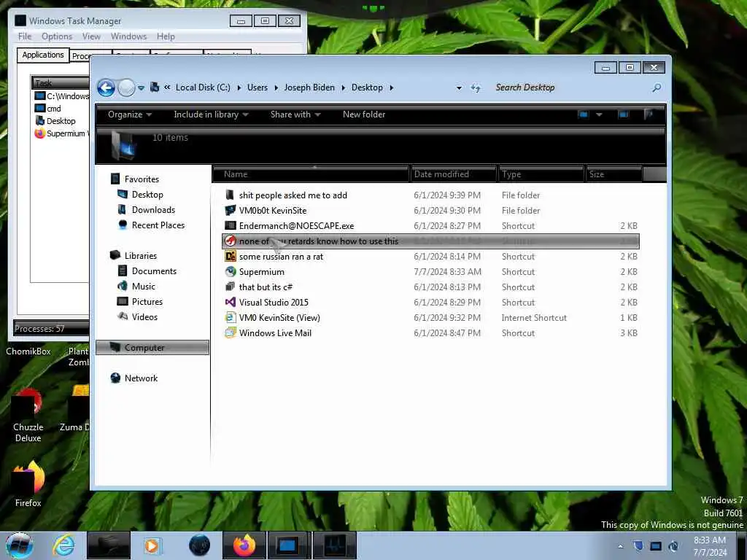The height and width of the screenshot is (560, 747).
Task: Open Help menu in Task Manager
Action: pos(166,36)
